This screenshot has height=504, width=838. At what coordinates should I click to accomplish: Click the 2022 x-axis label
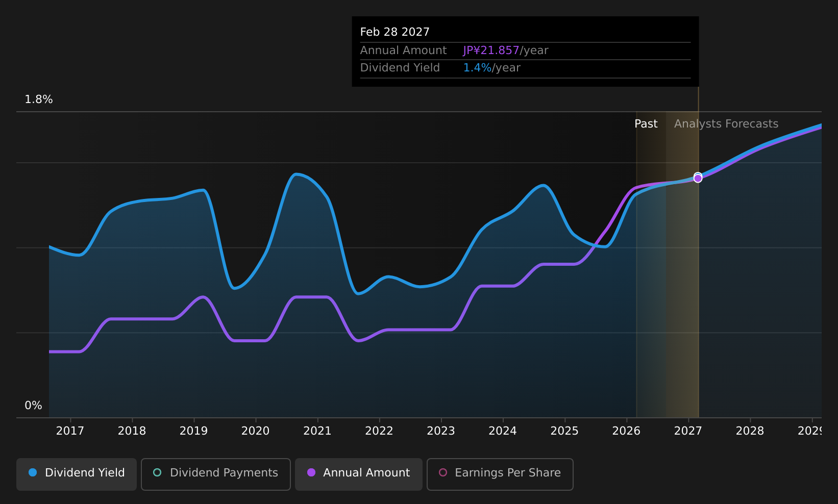(379, 431)
